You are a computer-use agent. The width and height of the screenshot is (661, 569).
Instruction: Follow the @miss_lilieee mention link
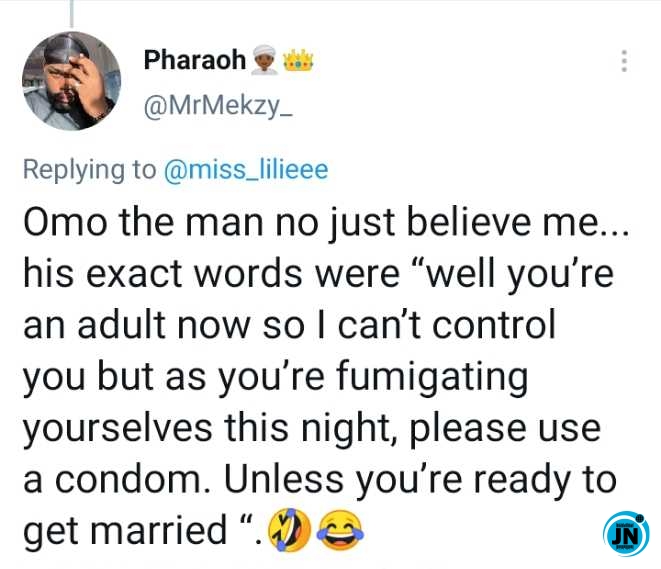[x=246, y=170]
